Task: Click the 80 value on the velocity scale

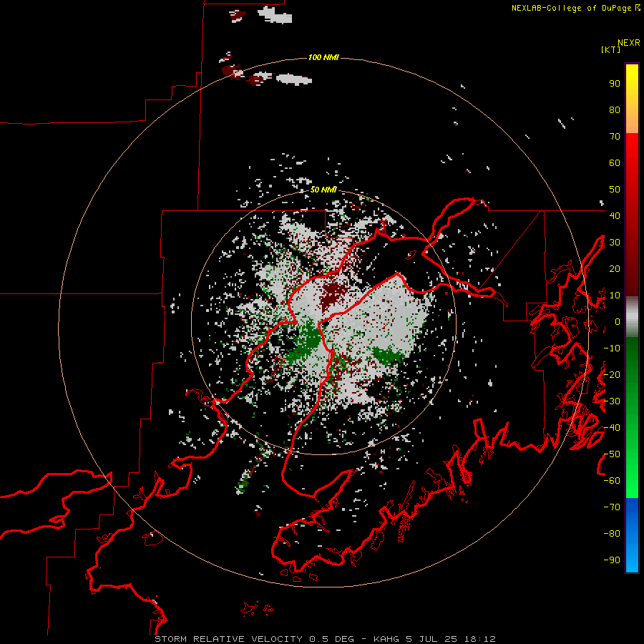Action: coord(615,110)
